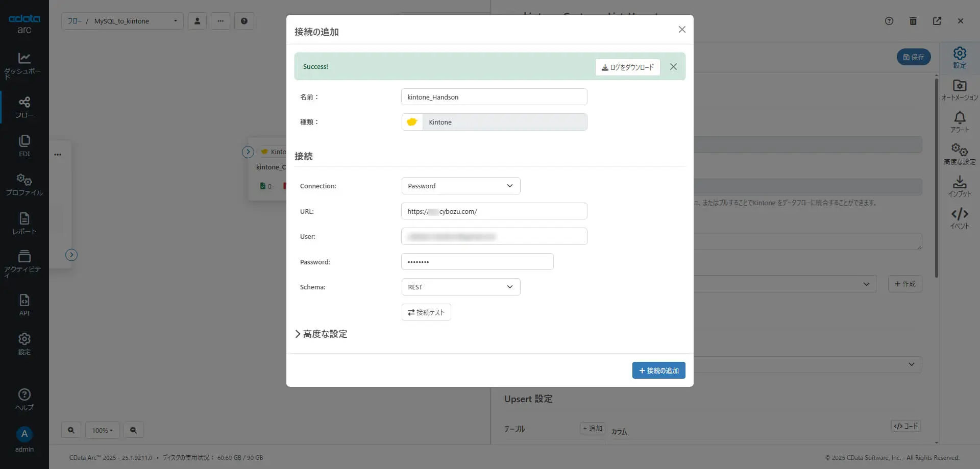Click the CData Arc logo
Screen dimensions: 980x469
point(24,23)
